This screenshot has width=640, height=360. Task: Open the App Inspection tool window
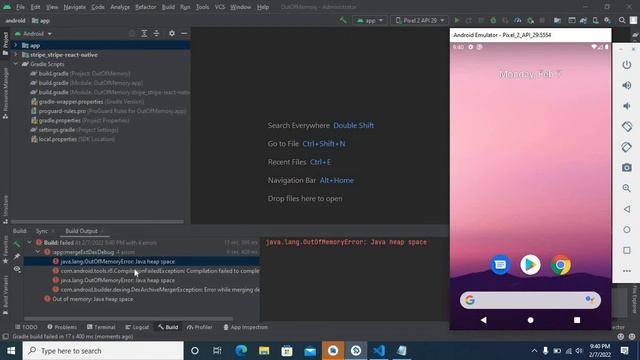click(x=246, y=327)
